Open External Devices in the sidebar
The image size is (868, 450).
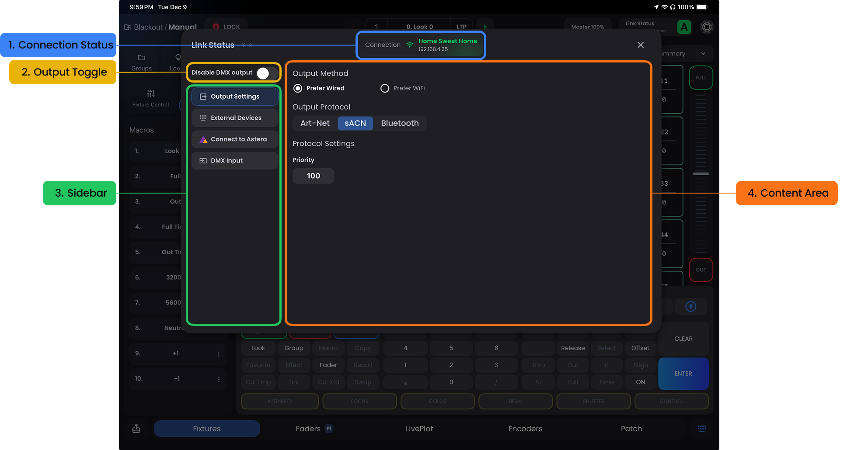click(235, 118)
